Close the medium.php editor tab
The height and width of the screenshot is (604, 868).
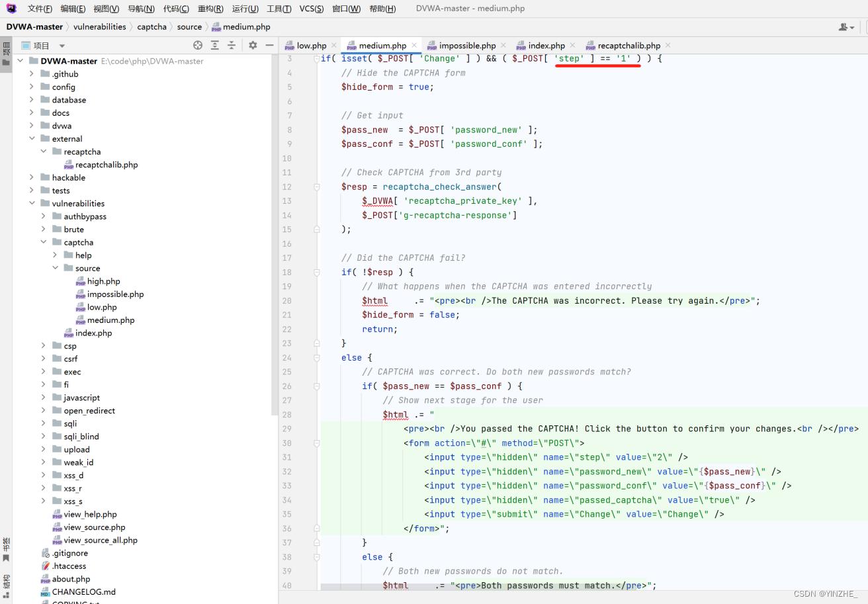point(414,46)
